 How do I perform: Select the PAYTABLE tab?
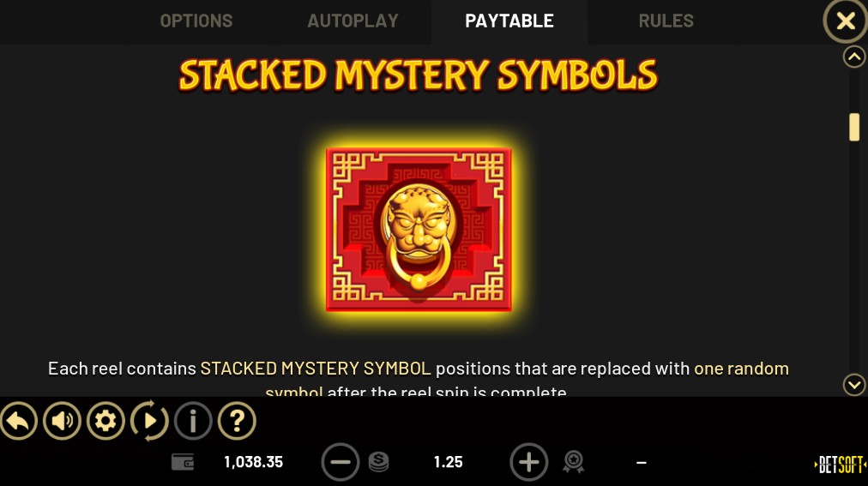click(x=509, y=21)
